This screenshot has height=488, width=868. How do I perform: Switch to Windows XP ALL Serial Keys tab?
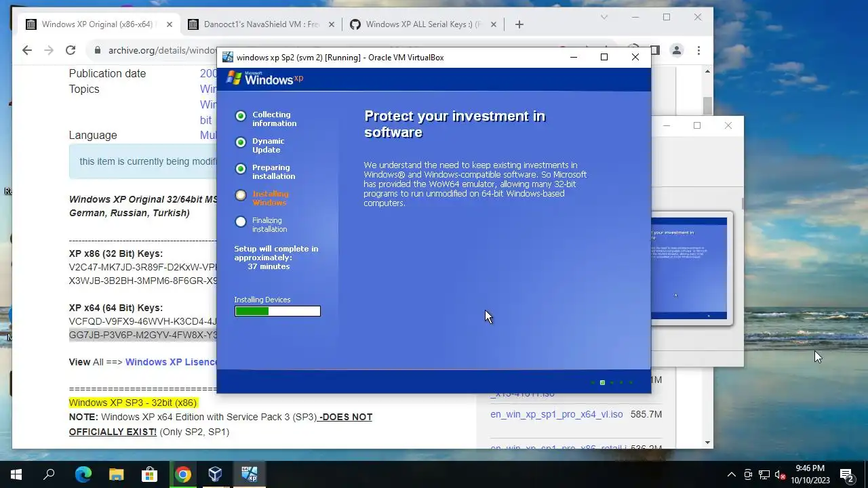point(423,24)
